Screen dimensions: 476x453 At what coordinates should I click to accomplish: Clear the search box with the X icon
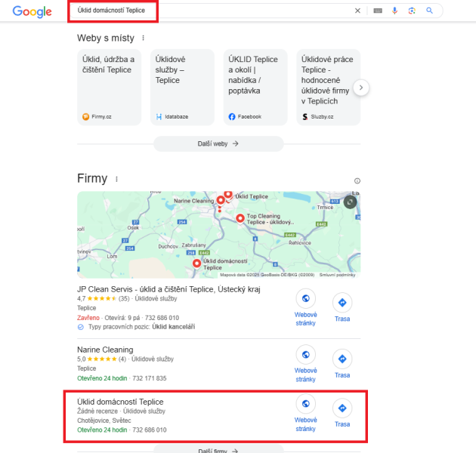[x=357, y=11]
